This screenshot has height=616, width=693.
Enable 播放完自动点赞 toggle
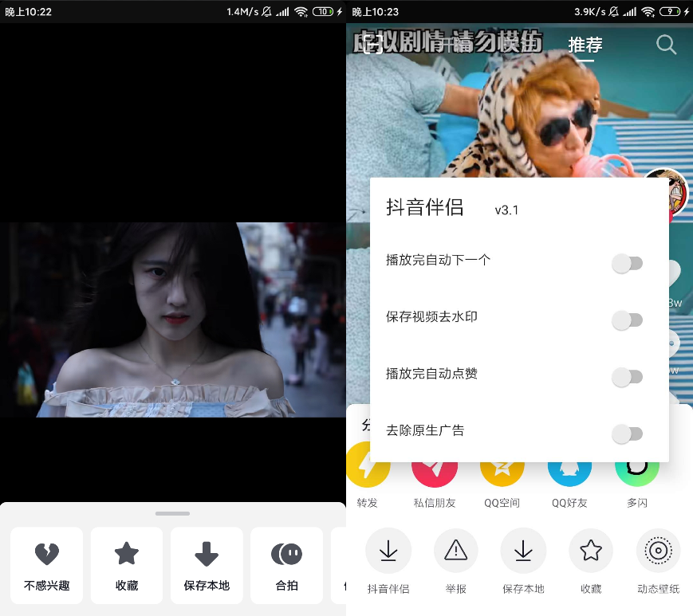pos(628,377)
